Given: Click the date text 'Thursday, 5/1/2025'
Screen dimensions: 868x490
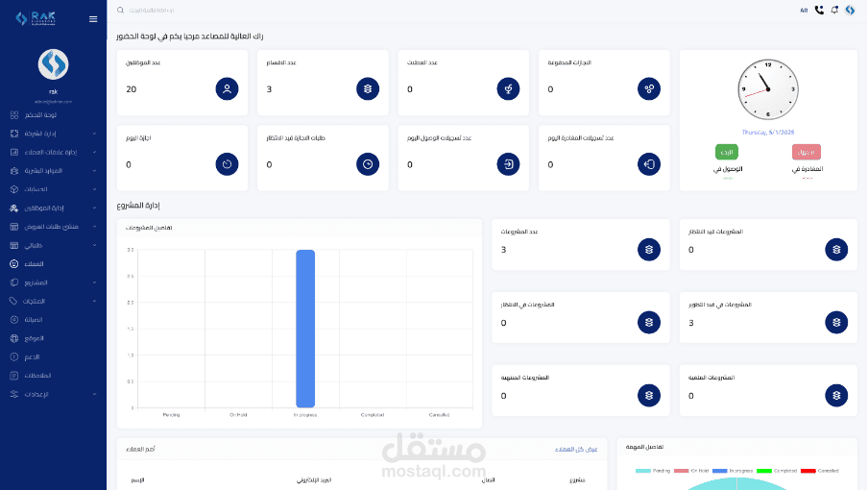Looking at the screenshot, I should (768, 133).
